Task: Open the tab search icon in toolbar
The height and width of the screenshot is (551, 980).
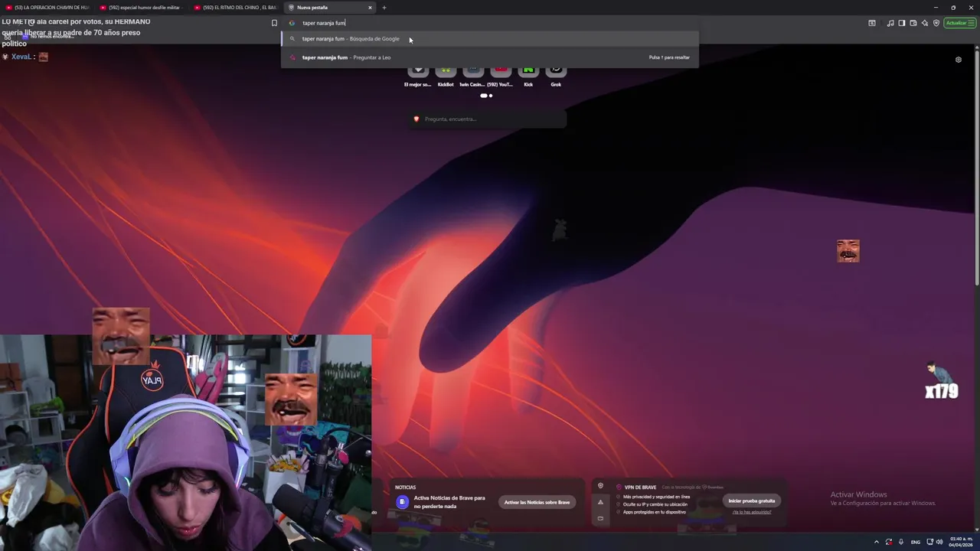Action: (872, 23)
